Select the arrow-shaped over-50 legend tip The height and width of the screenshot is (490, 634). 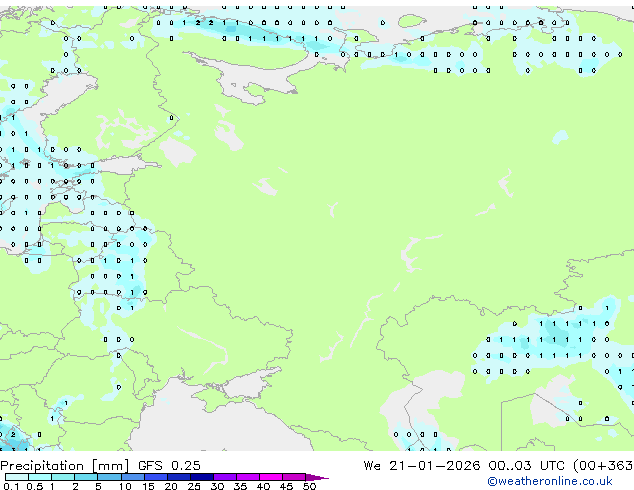317,477
